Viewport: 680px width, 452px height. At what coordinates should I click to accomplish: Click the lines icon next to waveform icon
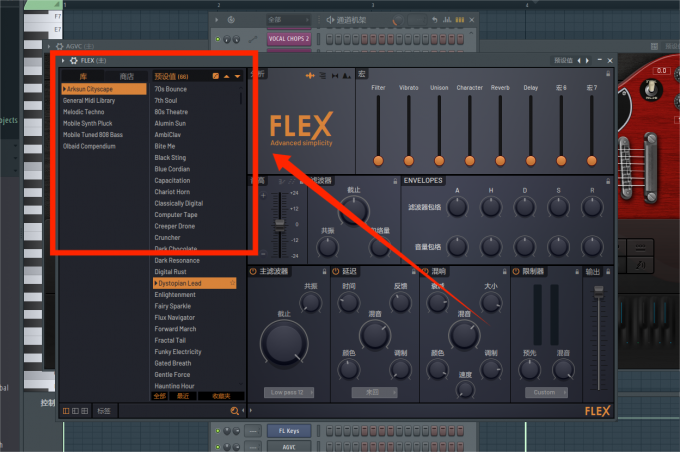(323, 76)
